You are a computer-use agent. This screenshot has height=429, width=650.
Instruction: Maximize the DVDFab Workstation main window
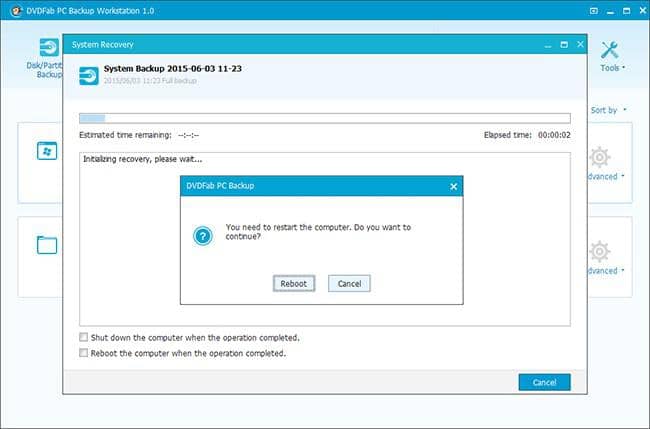pyautogui.click(x=626, y=11)
